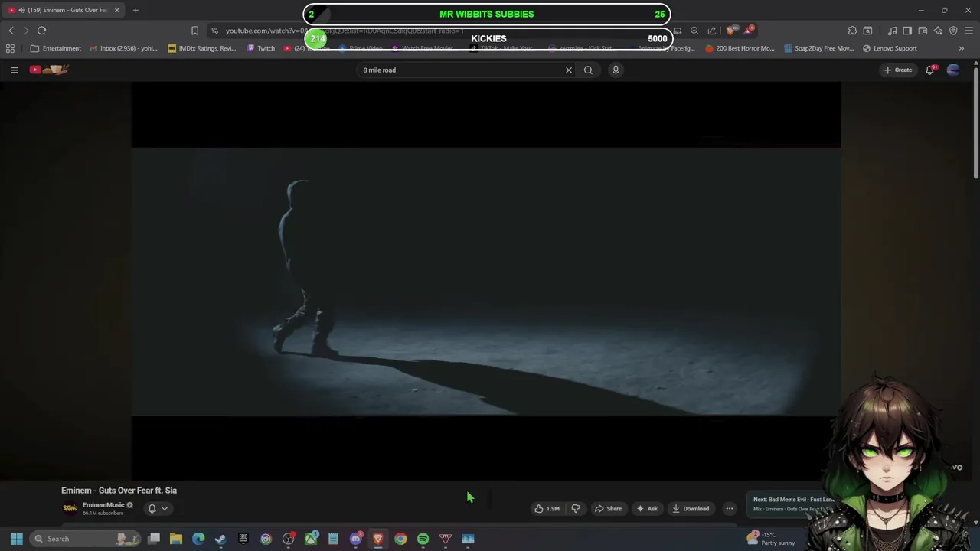Click the share page icon in address bar
The width and height of the screenshot is (980, 551).
(x=712, y=31)
